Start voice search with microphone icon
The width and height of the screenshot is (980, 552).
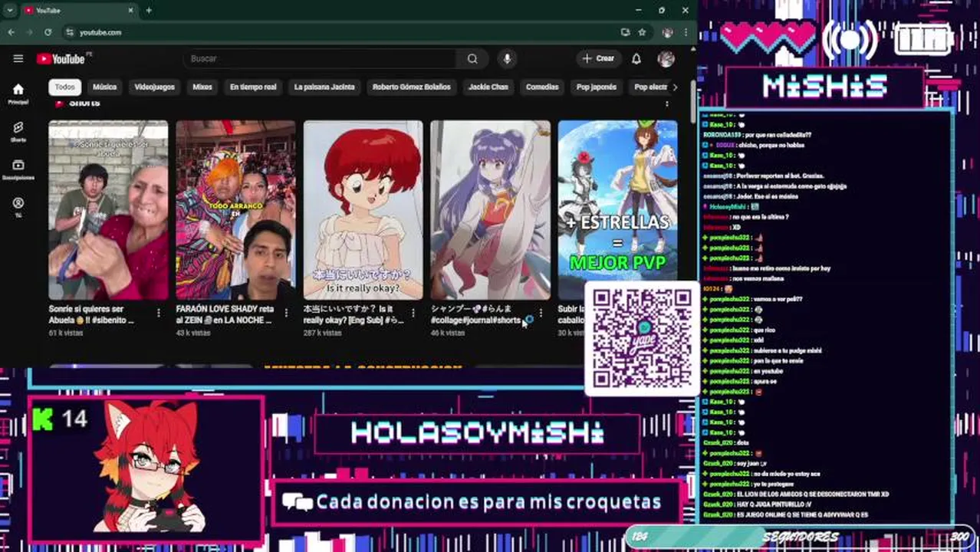(x=506, y=58)
